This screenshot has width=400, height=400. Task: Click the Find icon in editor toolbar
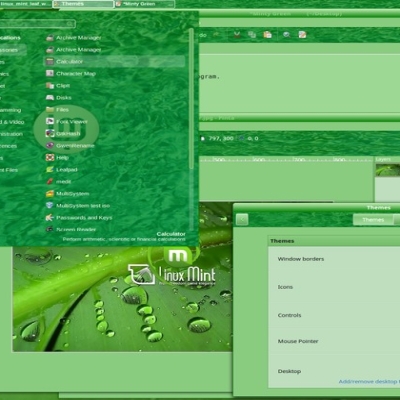tap(286, 34)
